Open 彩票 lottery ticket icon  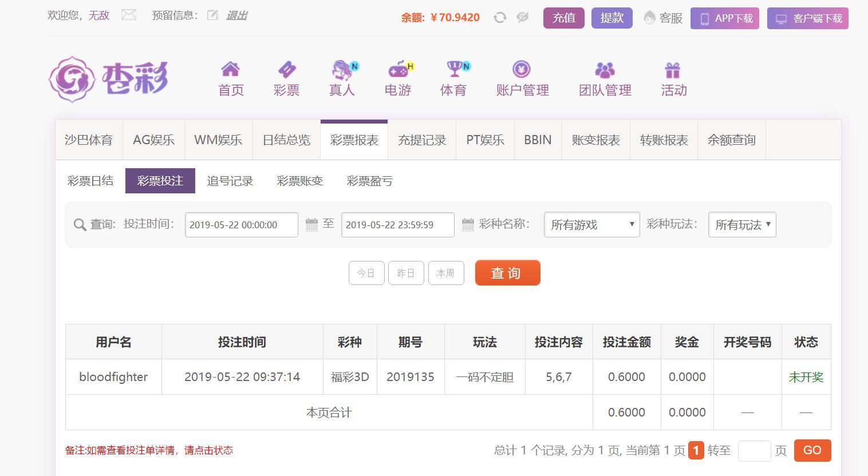tap(287, 69)
